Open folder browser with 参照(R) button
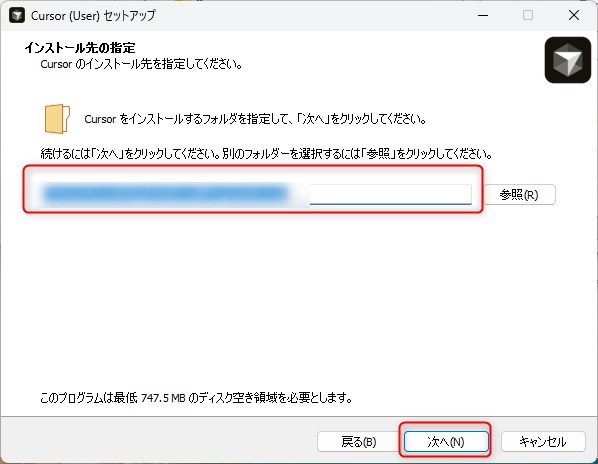Viewport: 598px width, 464px height. pyautogui.click(x=519, y=194)
